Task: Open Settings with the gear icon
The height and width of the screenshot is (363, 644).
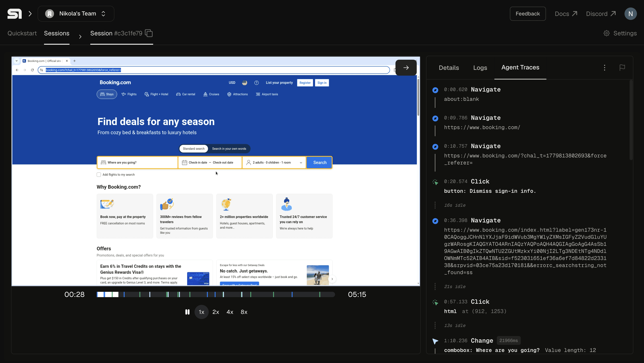Action: click(620, 33)
